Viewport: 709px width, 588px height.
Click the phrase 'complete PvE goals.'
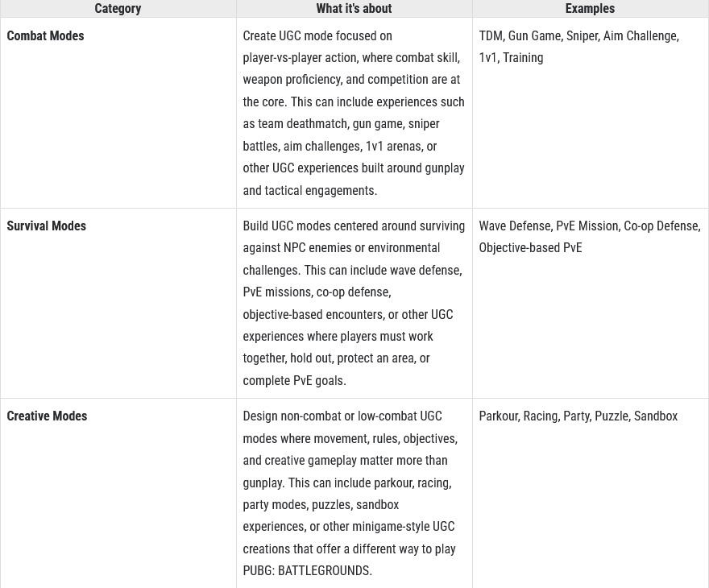click(x=294, y=380)
